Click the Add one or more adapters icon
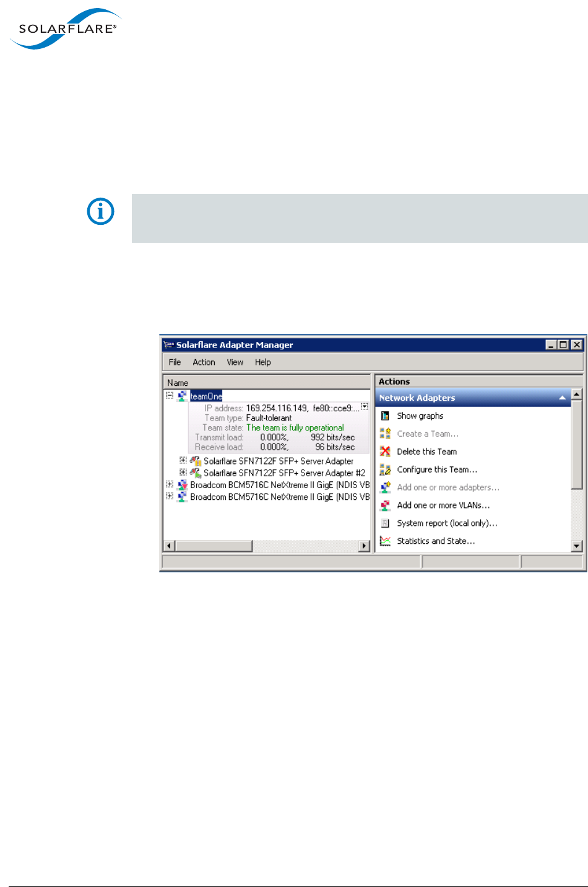The height and width of the screenshot is (887, 588). tap(385, 487)
